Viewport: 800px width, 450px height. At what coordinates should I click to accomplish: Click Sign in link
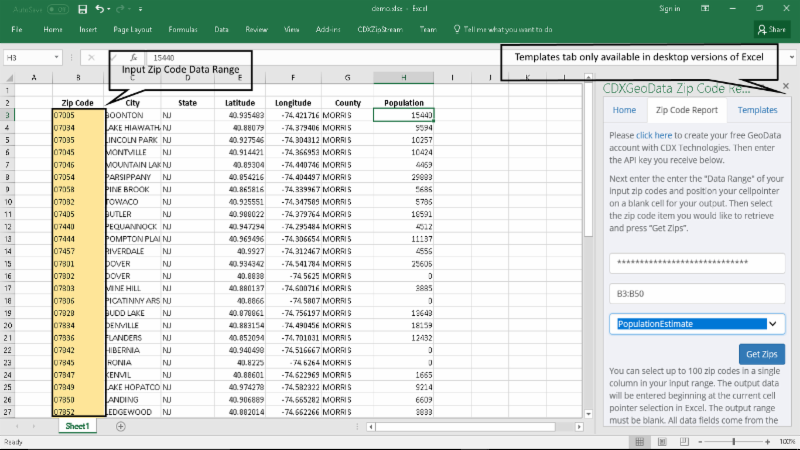(669, 8)
